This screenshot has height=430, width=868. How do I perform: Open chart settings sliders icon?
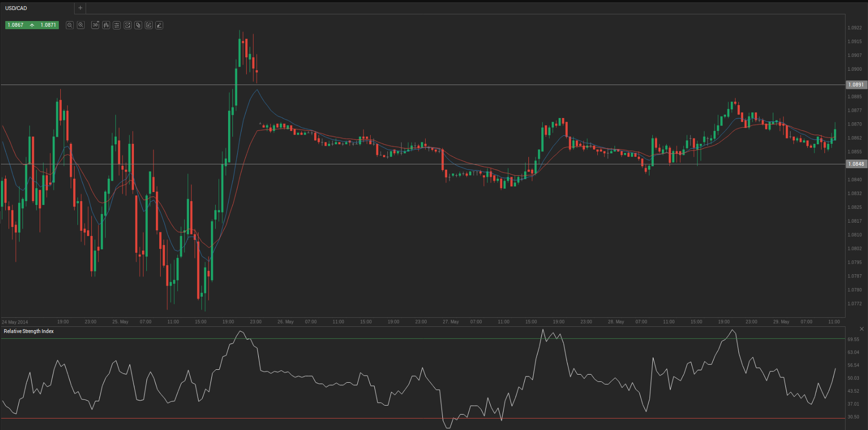coord(117,25)
